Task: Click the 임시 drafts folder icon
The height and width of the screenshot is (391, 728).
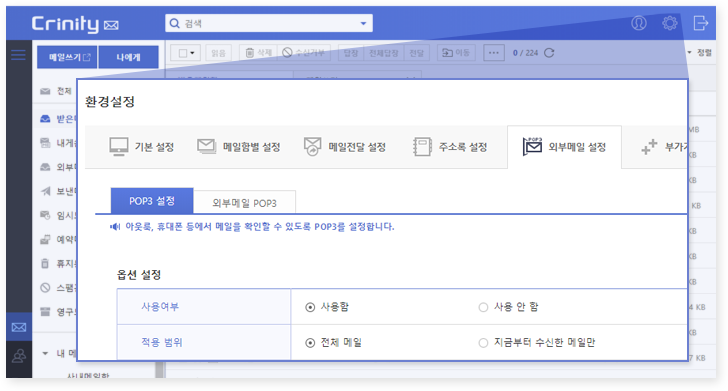Action: (45, 215)
